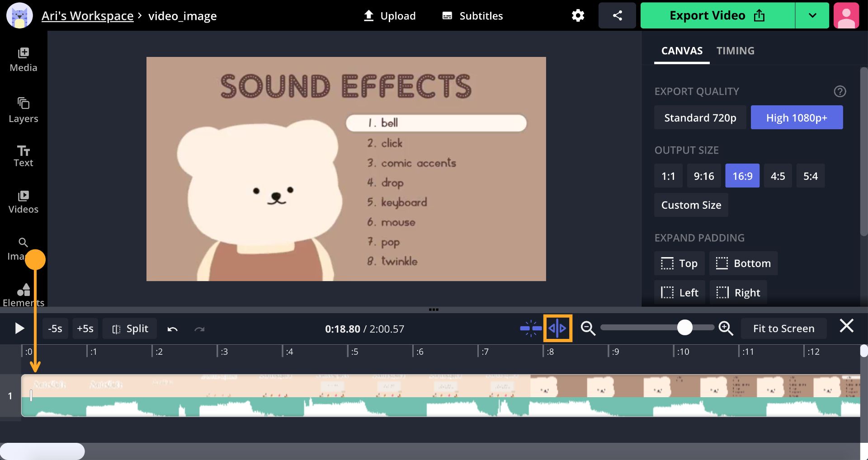This screenshot has width=868, height=460.
Task: Set output size to 4:5
Action: coord(778,176)
